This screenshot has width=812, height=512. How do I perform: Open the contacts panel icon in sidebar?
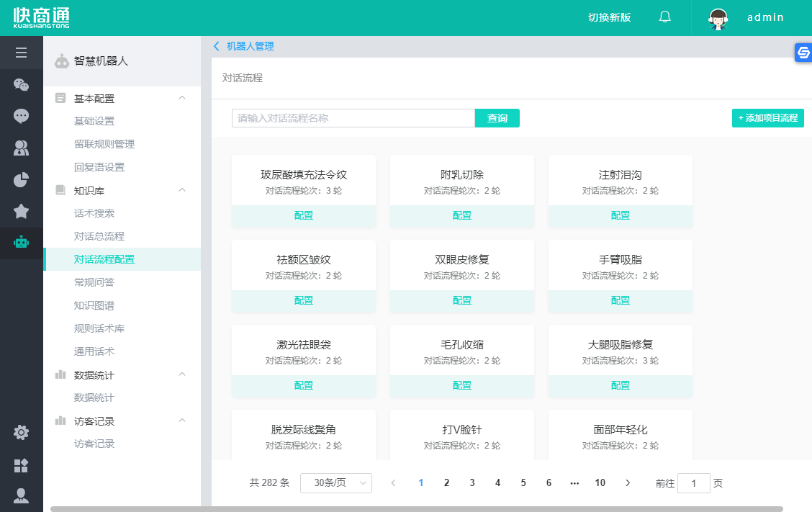pos(22,148)
